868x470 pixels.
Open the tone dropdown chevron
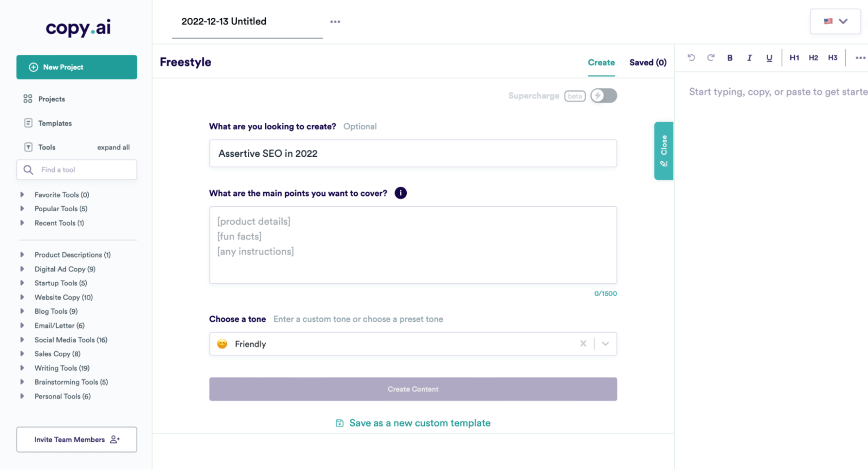click(605, 344)
